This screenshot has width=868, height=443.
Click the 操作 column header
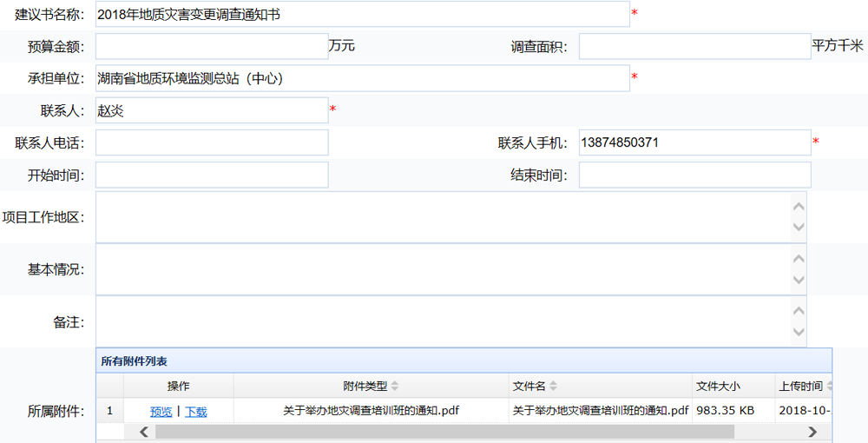[x=179, y=387]
